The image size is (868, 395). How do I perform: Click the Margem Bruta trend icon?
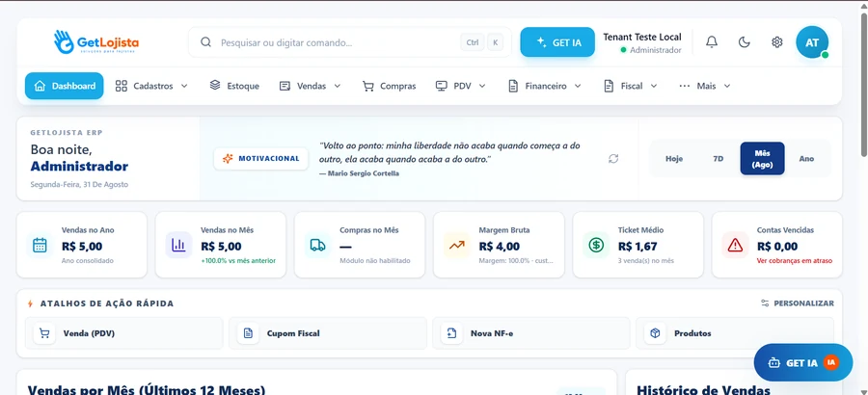pos(457,245)
